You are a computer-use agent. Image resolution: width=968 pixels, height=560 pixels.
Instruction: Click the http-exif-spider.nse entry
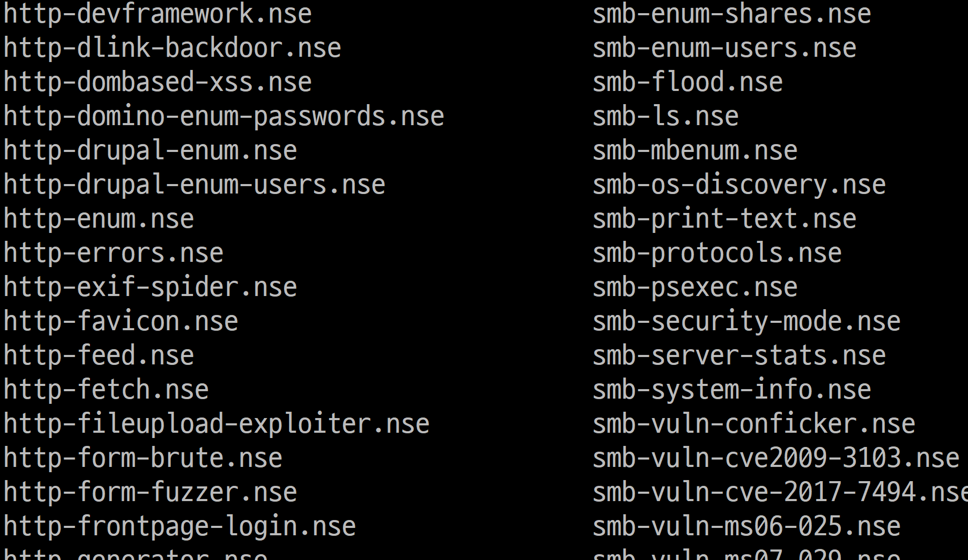tap(150, 287)
